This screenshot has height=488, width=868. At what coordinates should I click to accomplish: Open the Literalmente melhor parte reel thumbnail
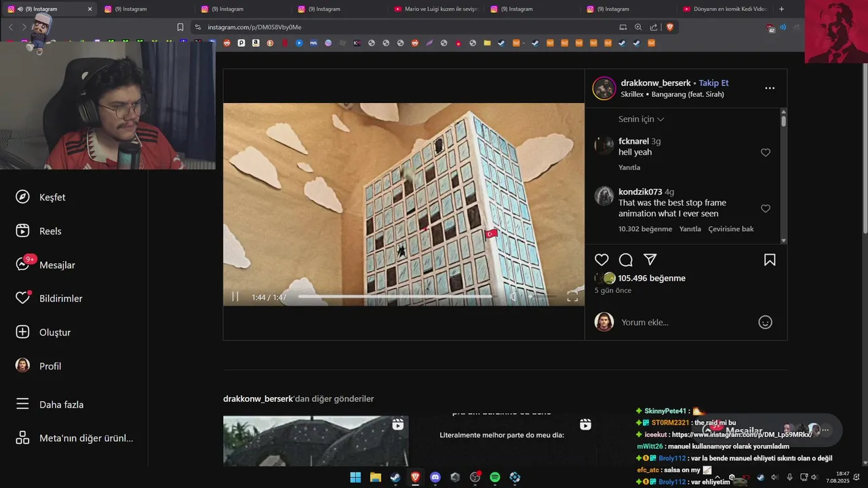(x=502, y=441)
